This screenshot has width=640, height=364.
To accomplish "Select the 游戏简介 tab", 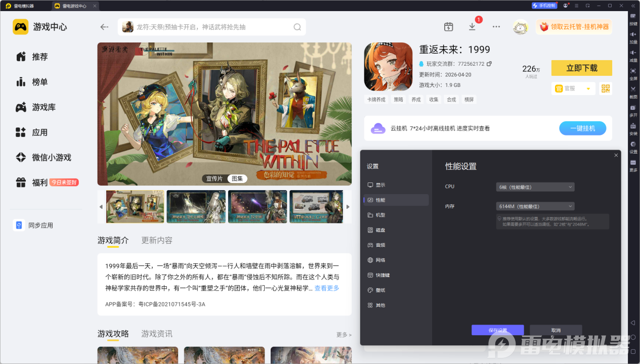I will (113, 240).
